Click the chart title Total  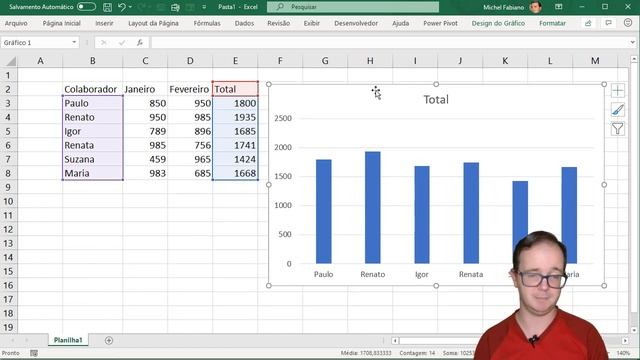pyautogui.click(x=436, y=100)
